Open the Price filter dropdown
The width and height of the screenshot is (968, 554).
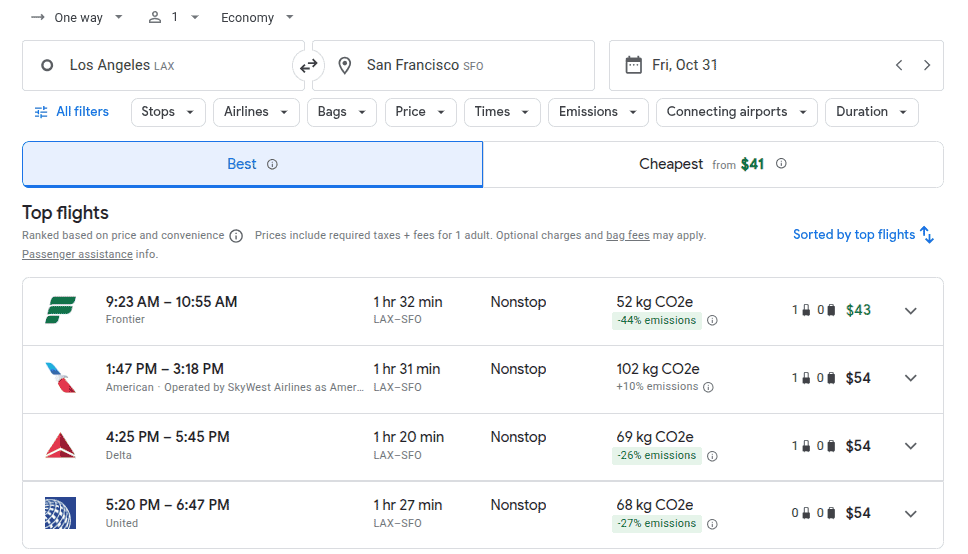[420, 112]
